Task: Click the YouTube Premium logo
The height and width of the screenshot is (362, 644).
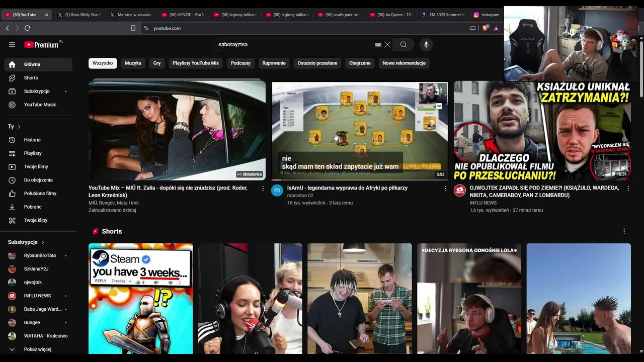Action: tap(41, 45)
